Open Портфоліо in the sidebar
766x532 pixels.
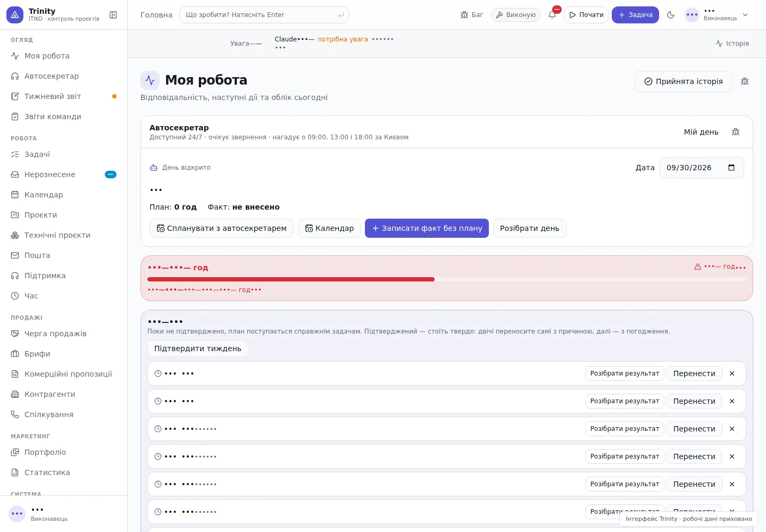(x=64, y=452)
